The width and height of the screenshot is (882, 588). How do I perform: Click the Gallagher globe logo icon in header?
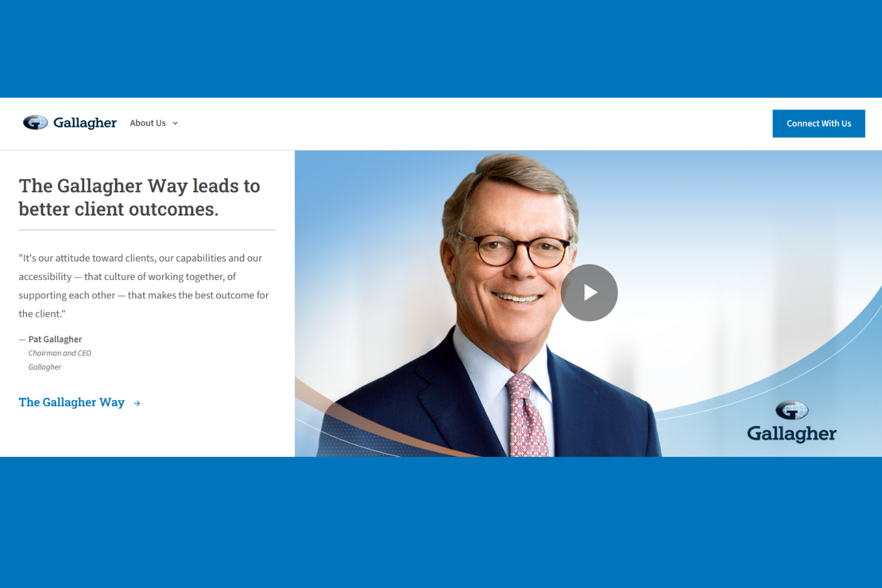click(35, 123)
